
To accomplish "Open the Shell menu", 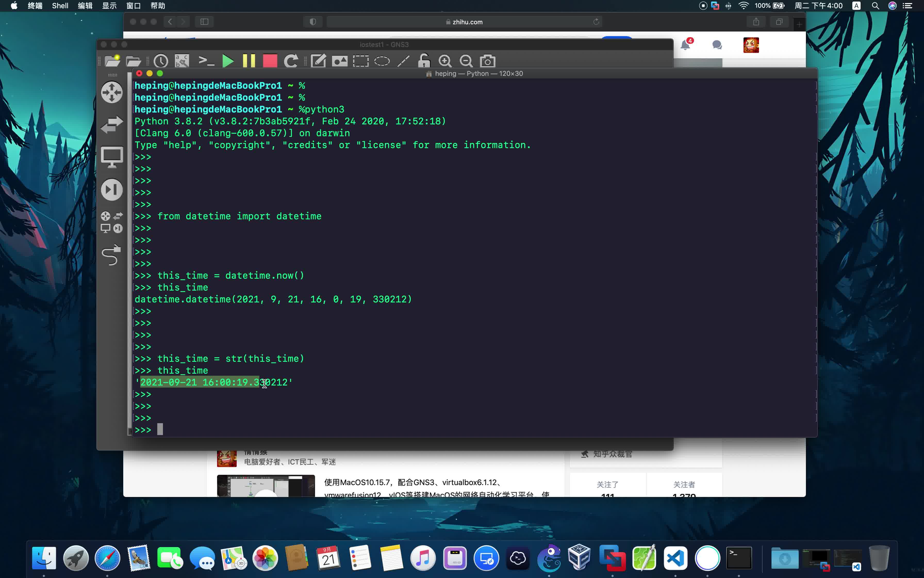I will (x=60, y=6).
